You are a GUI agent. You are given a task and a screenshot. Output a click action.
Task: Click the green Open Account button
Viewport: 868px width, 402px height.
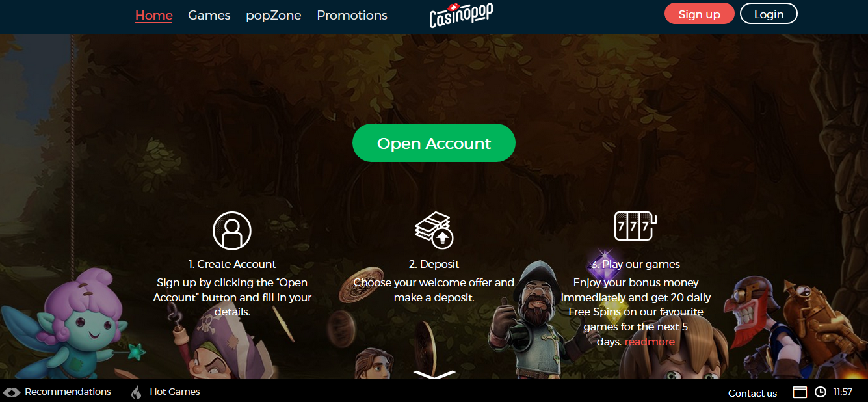[434, 143]
